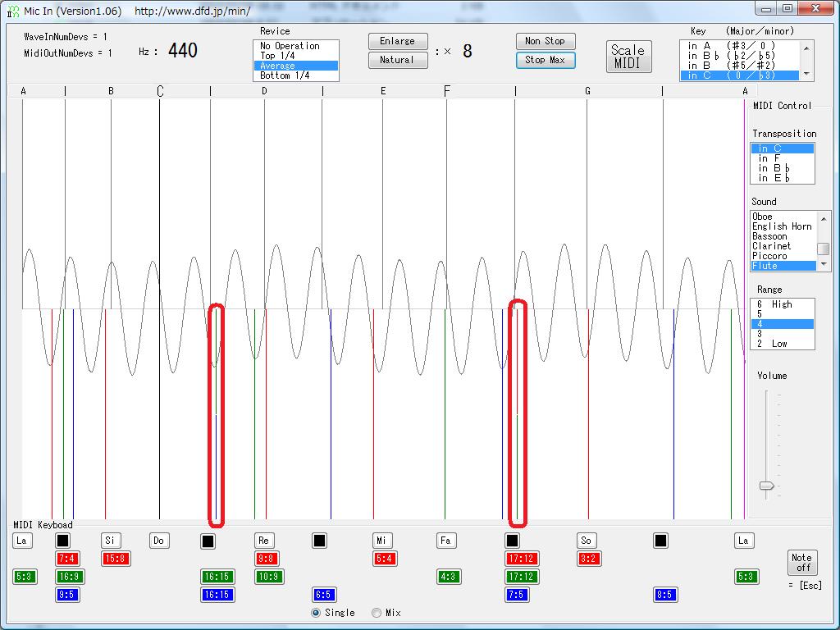Viewport: 840px width, 630px height.
Task: Play the Do key on MIDI keyboard
Action: pyautogui.click(x=159, y=540)
